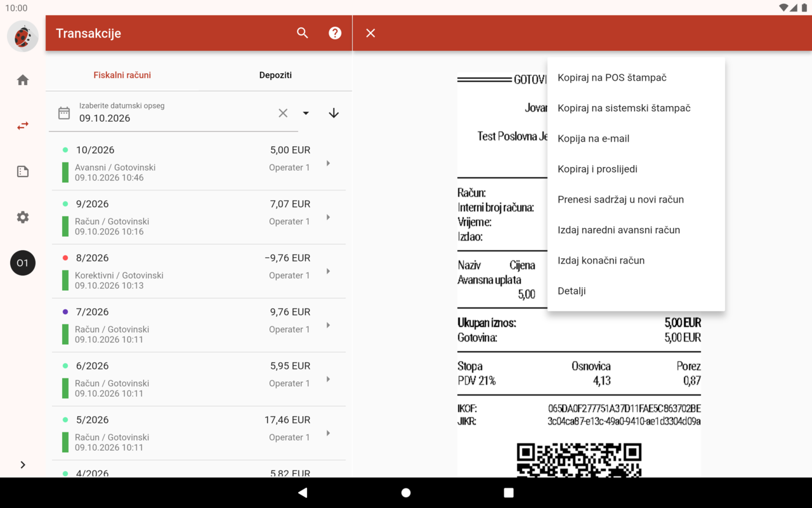
Task: Tap Android Recents navigation button
Action: tap(509, 493)
